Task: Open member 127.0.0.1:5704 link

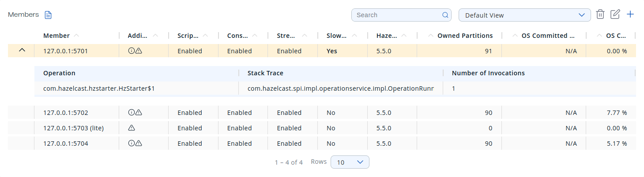Action: click(x=66, y=144)
